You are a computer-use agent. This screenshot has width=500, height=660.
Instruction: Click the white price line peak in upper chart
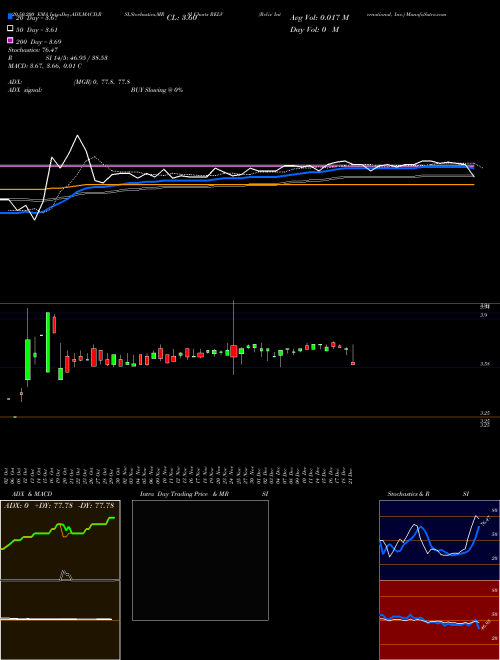(77, 136)
